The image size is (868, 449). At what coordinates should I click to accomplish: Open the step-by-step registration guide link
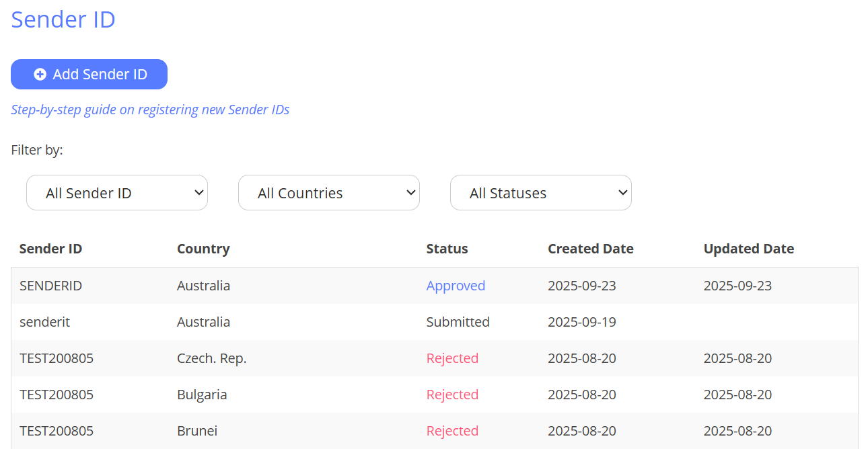pos(150,110)
